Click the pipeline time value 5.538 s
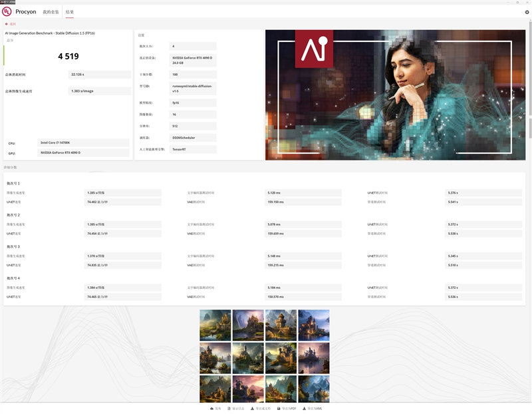532x414 pixels. click(483, 234)
